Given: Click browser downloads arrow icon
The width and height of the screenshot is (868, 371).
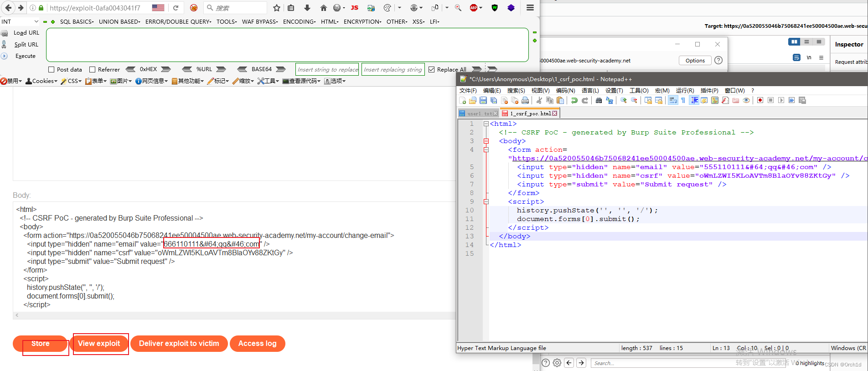Looking at the screenshot, I should pyautogui.click(x=307, y=8).
